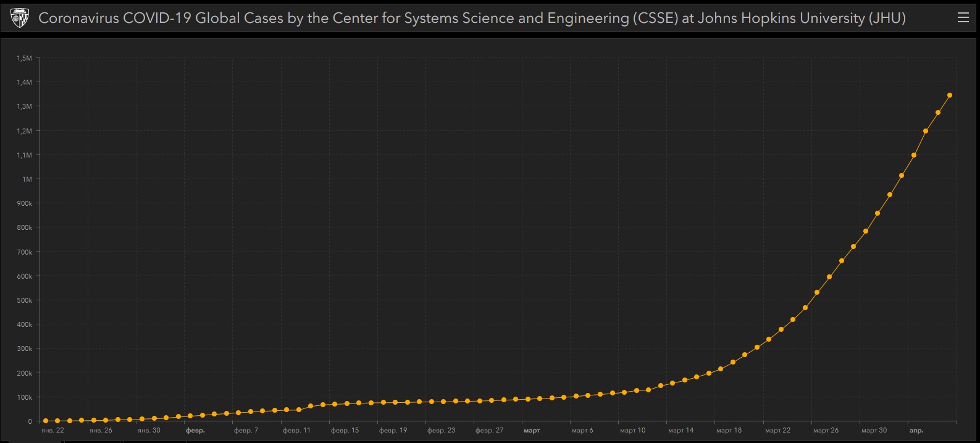Click the февр. 11 date label

click(296, 430)
